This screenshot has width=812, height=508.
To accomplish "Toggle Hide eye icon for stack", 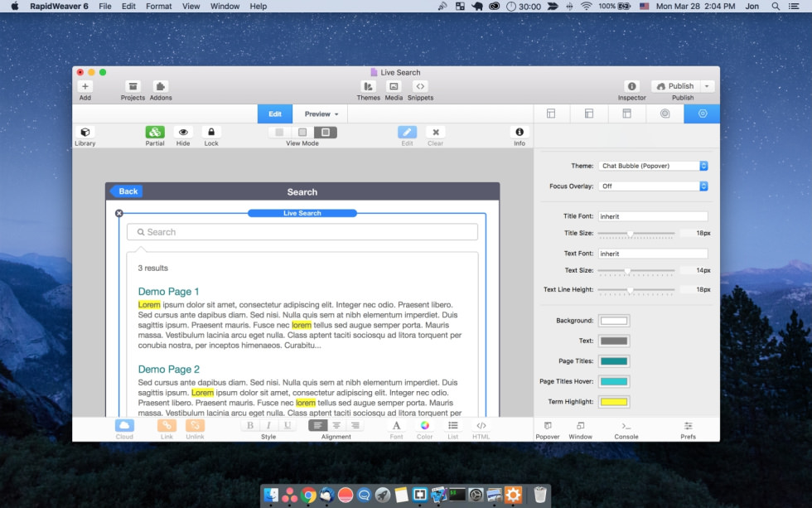I will click(183, 132).
